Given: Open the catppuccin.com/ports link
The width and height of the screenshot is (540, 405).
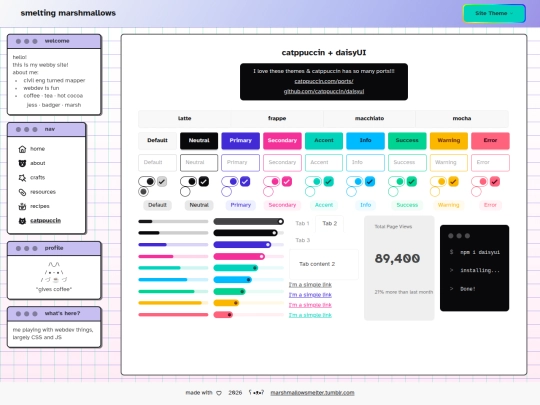Looking at the screenshot, I should point(324,81).
